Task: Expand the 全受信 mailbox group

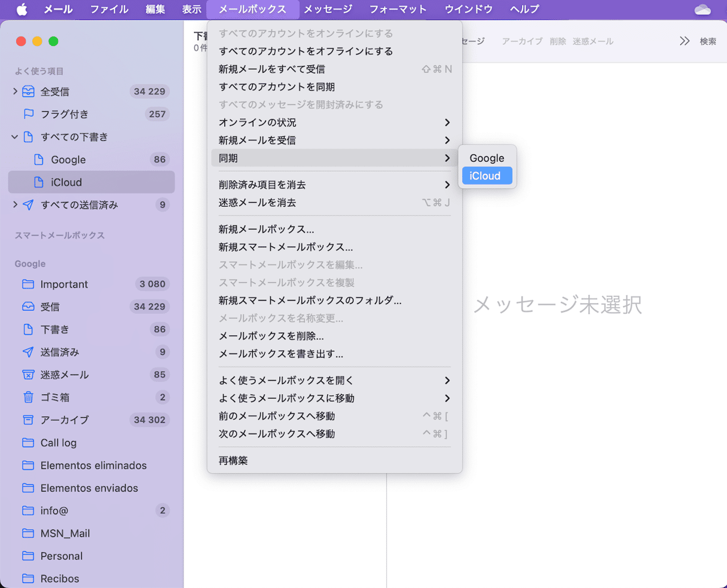Action: tap(15, 91)
